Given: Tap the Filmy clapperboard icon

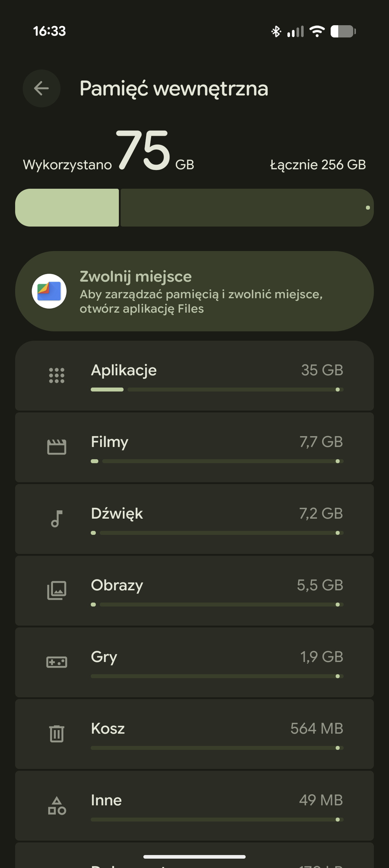Looking at the screenshot, I should tap(57, 447).
